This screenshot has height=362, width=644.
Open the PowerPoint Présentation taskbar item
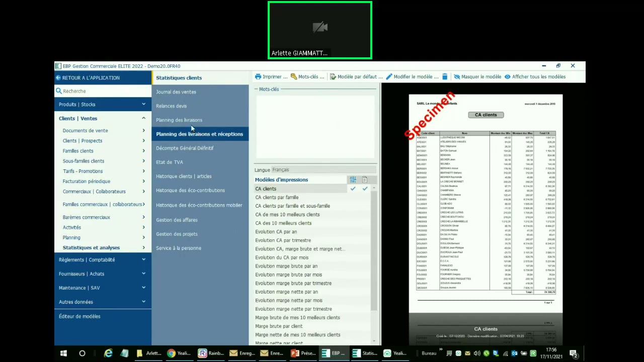click(303, 353)
